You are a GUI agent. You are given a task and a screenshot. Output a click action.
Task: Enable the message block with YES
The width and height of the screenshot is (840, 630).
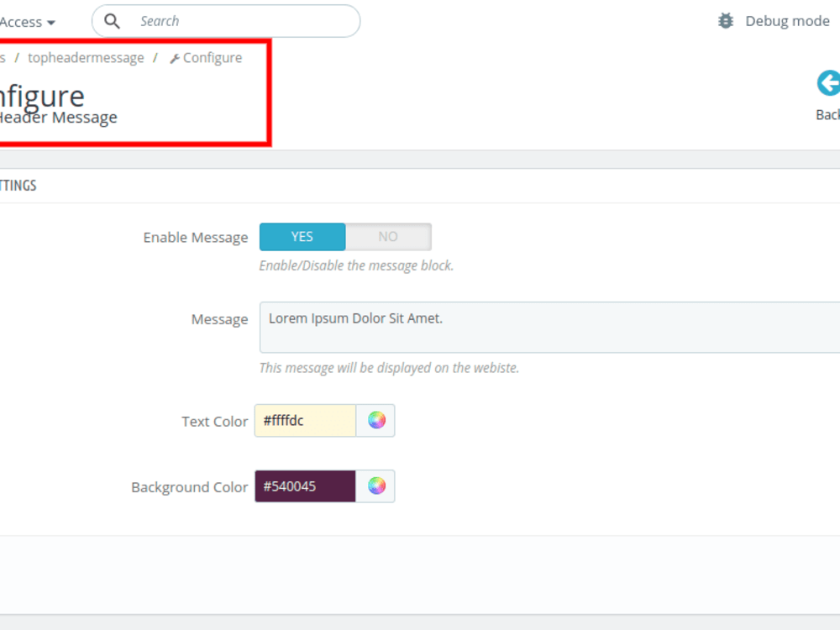[302, 236]
